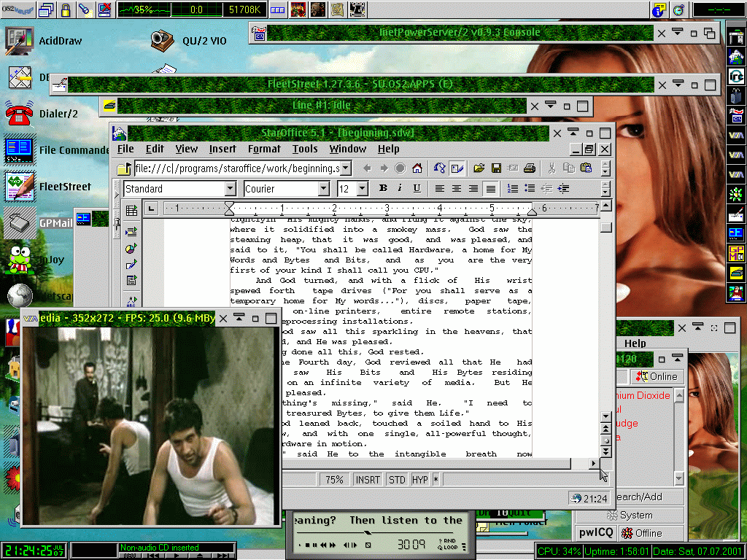Click the pwICQ contact list scroll-down arrow
747x560 pixels.
[679, 478]
